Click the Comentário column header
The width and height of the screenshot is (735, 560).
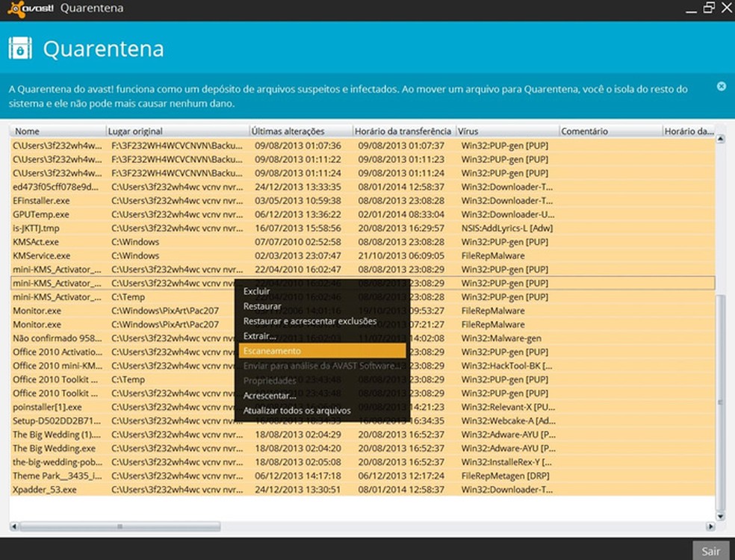(x=585, y=131)
